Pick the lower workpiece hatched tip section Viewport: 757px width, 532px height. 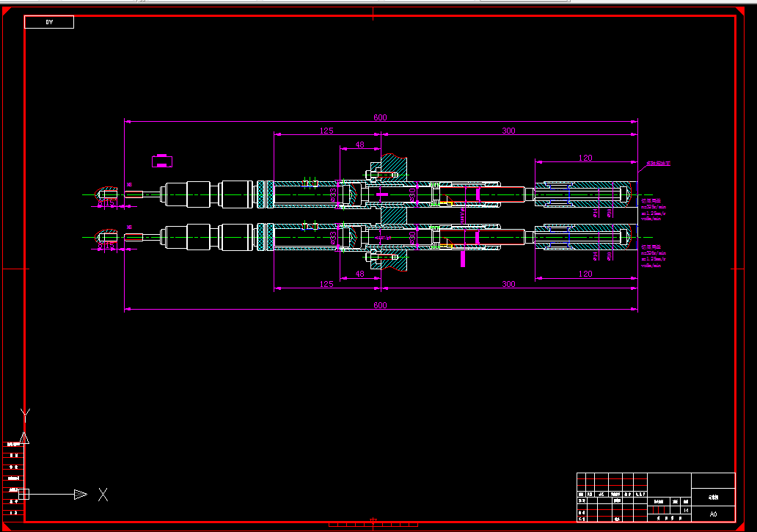click(x=106, y=237)
